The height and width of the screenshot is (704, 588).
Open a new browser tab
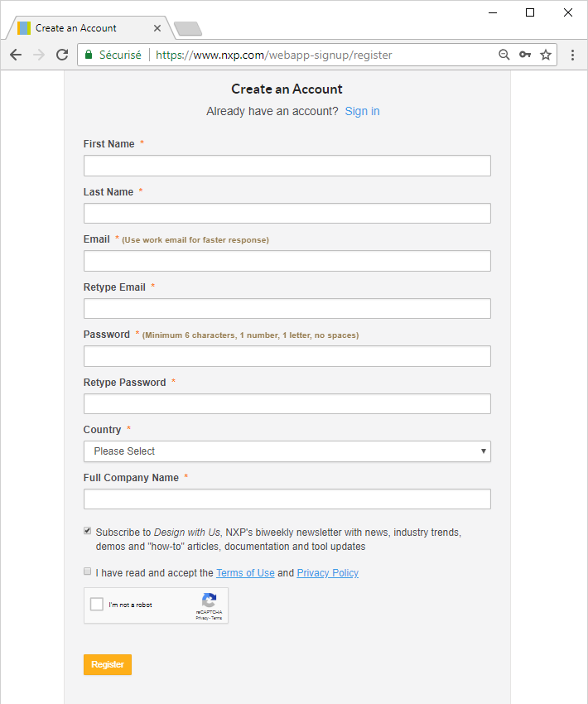[189, 30]
